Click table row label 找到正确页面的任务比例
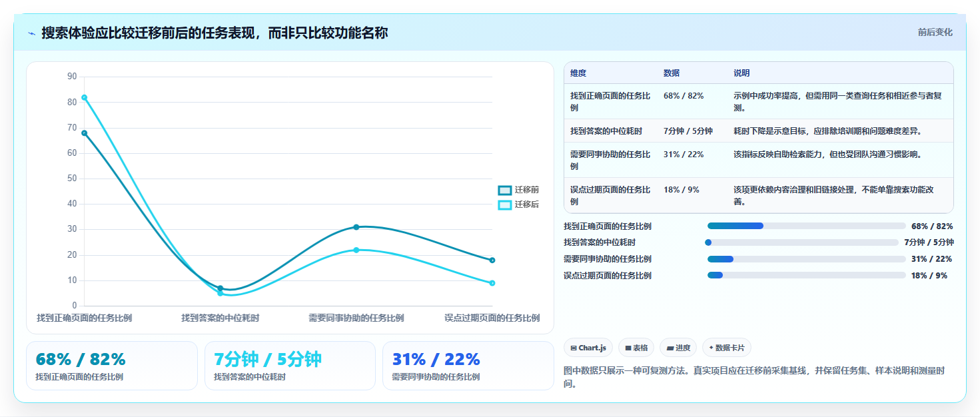 [x=610, y=101]
